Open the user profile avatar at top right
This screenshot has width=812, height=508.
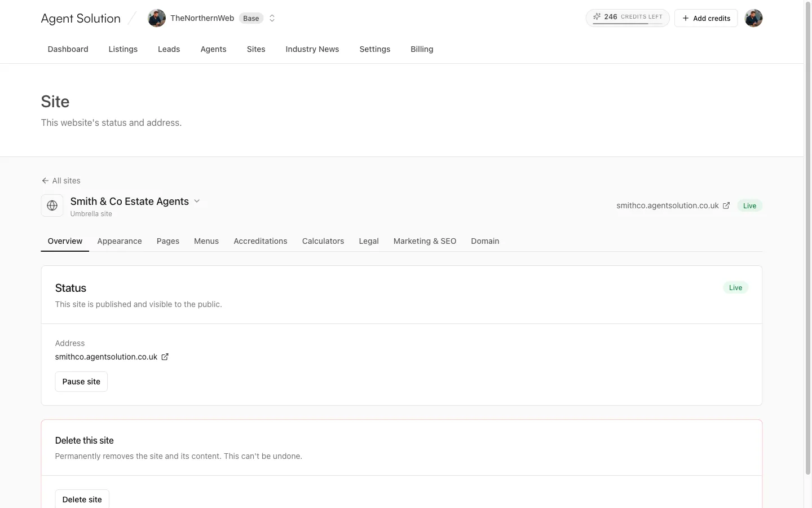[753, 18]
